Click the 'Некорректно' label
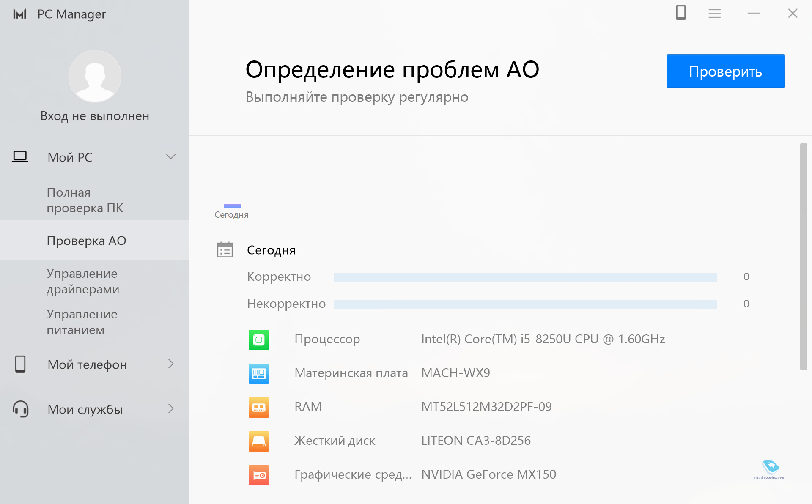This screenshot has height=504, width=812. coord(286,304)
